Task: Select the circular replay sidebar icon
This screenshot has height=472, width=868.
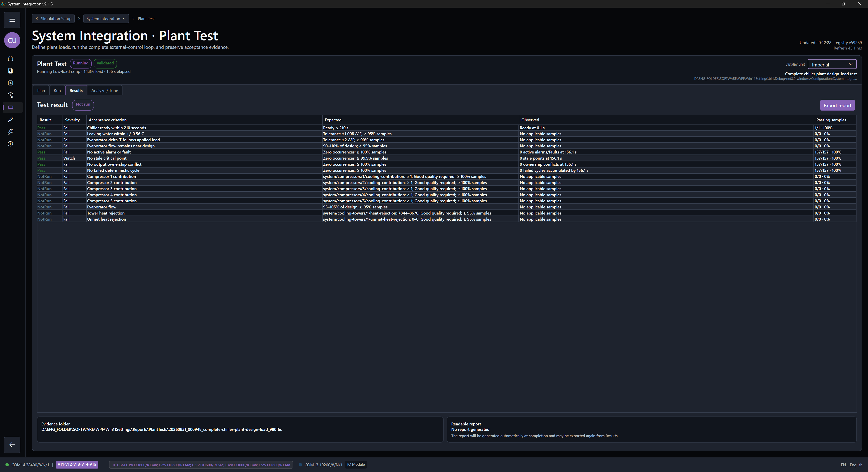Action: click(10, 95)
